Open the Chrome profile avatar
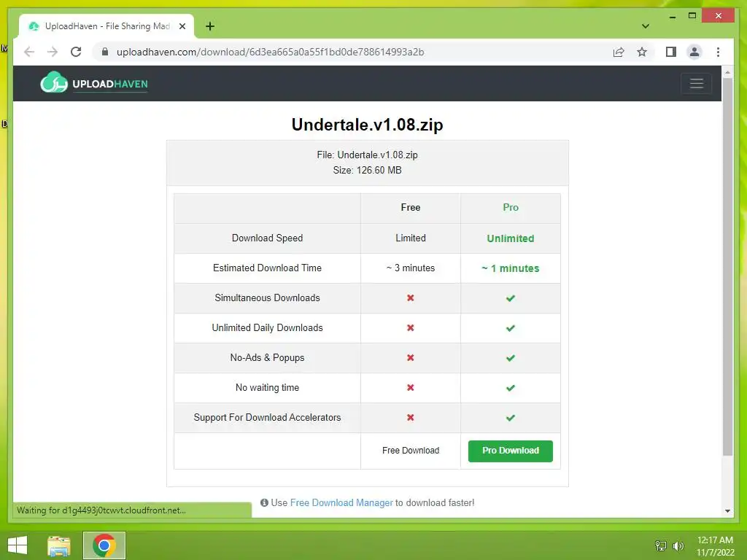This screenshot has height=560, width=747. coord(694,52)
